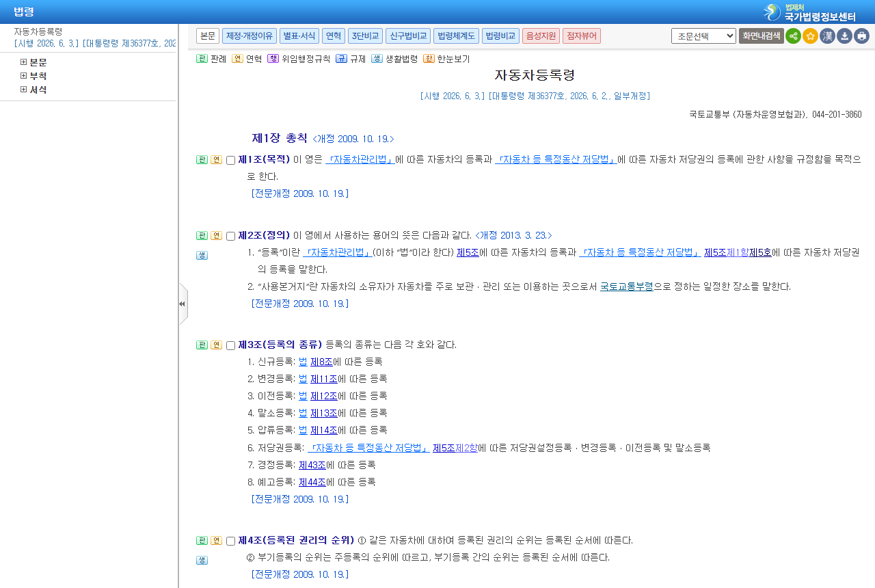Open the 제44조 link under 예고등록
The width and height of the screenshot is (875, 588).
pos(312,482)
